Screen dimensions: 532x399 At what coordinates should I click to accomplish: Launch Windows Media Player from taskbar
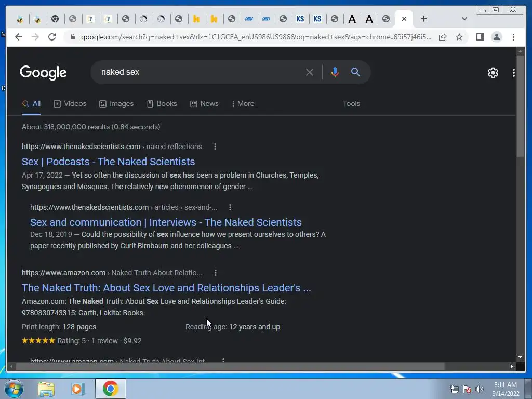click(78, 389)
